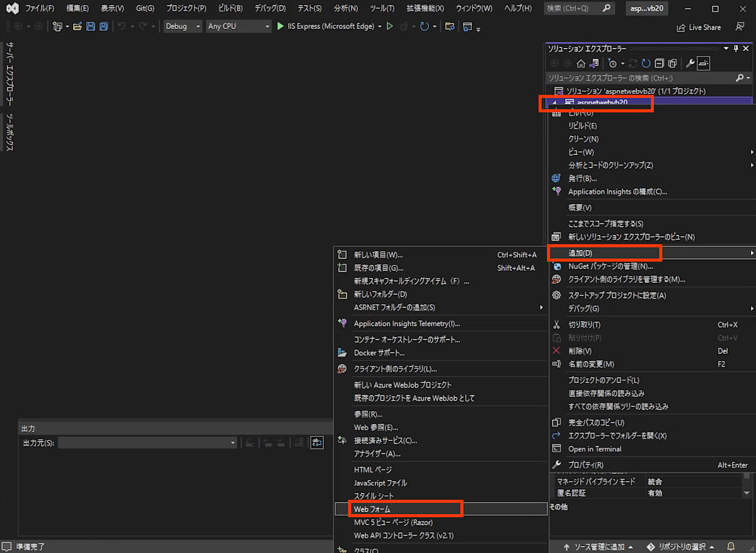Click IIS Express (Microsoft Edge) run button
Screen dimensions: 756x553
coord(325,26)
